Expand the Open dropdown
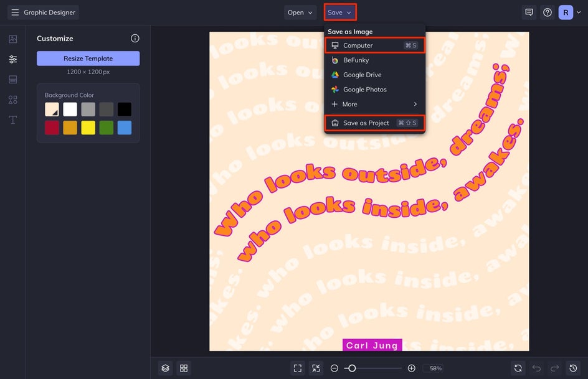The height and width of the screenshot is (379, 588). (x=300, y=12)
